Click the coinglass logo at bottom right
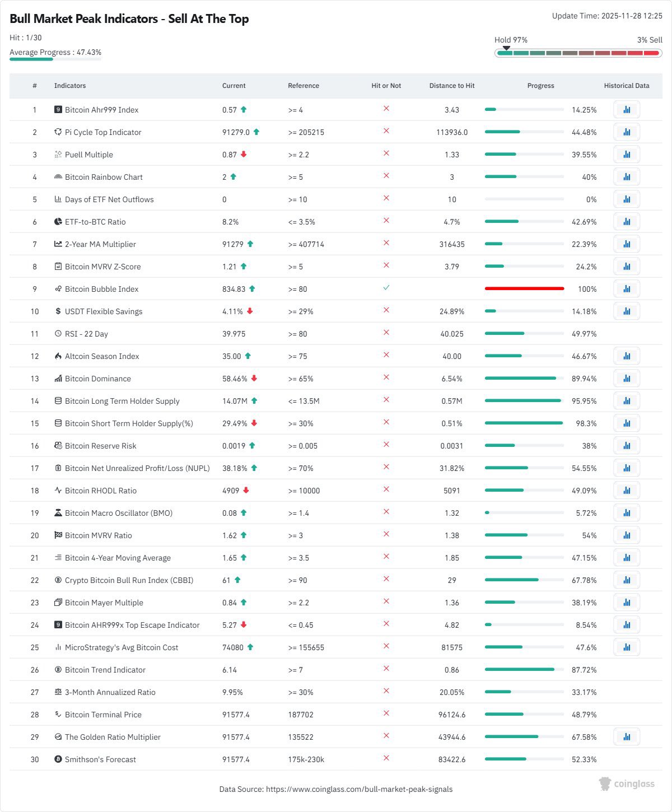This screenshot has height=812, width=672. coord(626,785)
